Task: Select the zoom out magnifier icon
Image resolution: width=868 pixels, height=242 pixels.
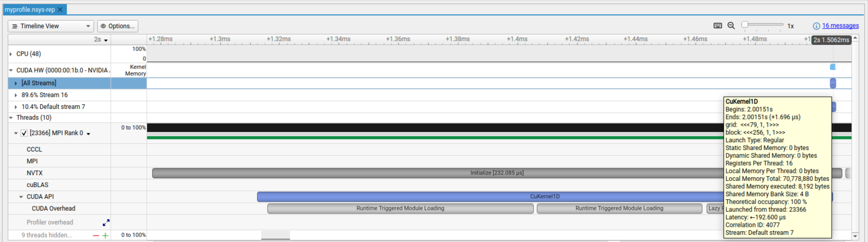Action: pos(730,26)
